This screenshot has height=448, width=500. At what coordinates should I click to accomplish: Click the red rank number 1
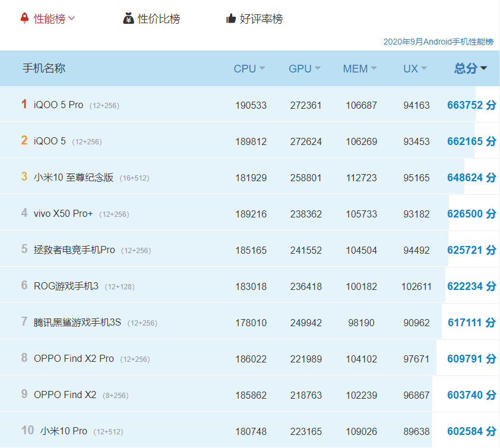pos(24,104)
